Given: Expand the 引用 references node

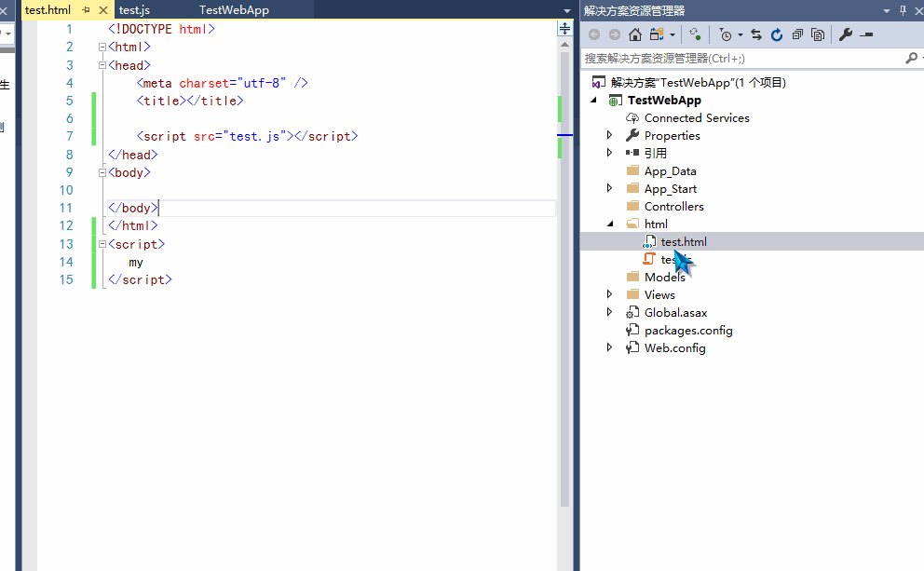Looking at the screenshot, I should pyautogui.click(x=610, y=153).
